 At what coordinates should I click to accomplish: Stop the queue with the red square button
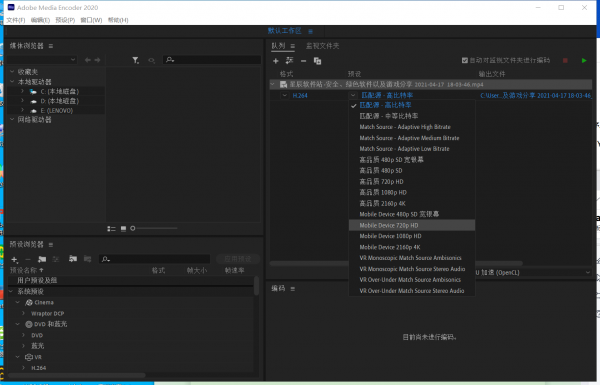[x=565, y=60]
